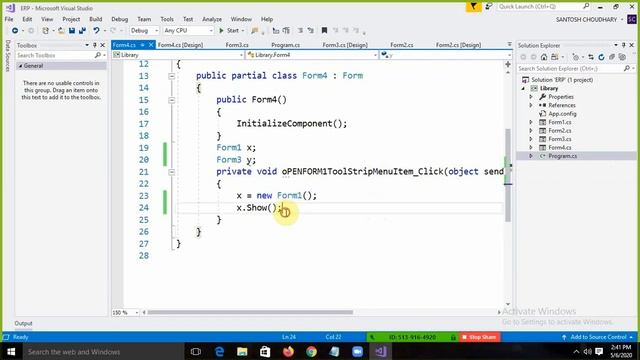Click the Home icon in Solution Explorer
This screenshot has height=360, width=640.
click(544, 57)
